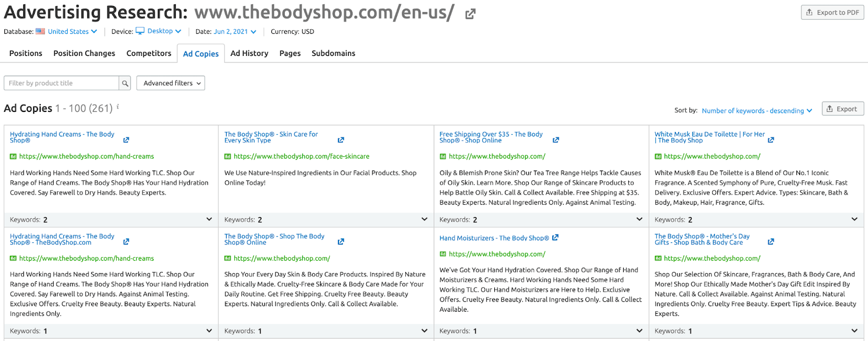Viewport: 868px width, 341px height.
Task: Open White Musk Eau De Toilette title link
Action: pos(710,137)
